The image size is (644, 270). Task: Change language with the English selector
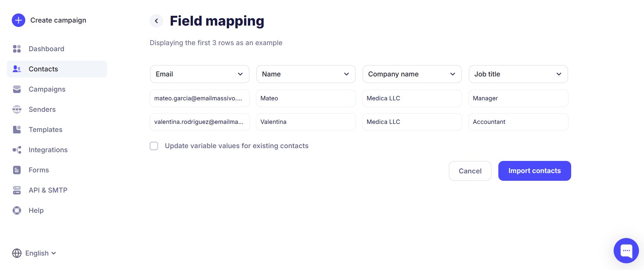pos(34,253)
